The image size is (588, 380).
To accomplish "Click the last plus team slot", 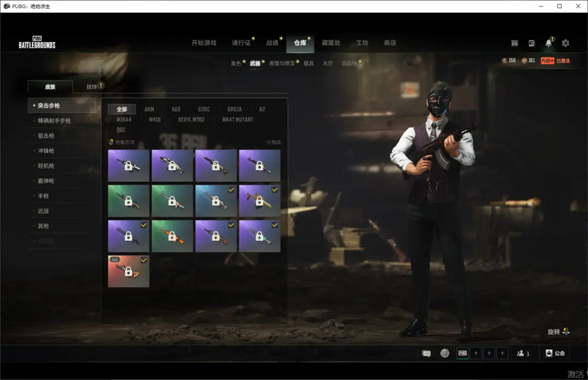I will coord(502,353).
